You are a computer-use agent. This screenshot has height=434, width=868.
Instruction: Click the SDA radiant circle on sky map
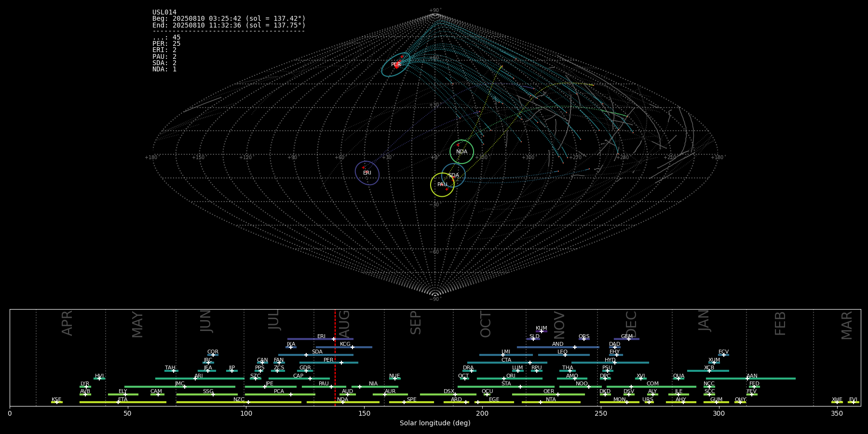point(454,176)
